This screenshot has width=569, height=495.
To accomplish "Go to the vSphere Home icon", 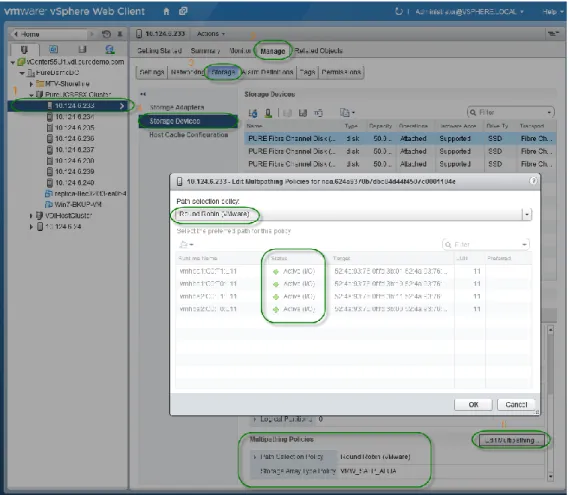I will 166,12.
